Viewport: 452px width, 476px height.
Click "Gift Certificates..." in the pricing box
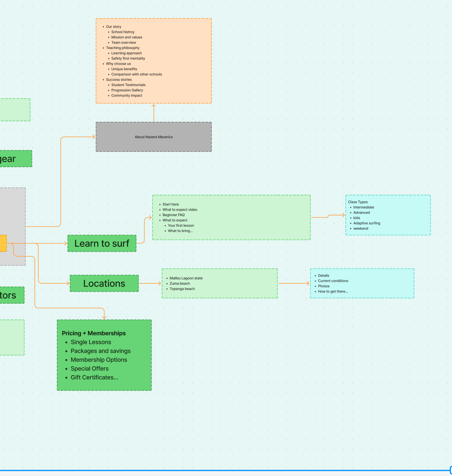94,377
